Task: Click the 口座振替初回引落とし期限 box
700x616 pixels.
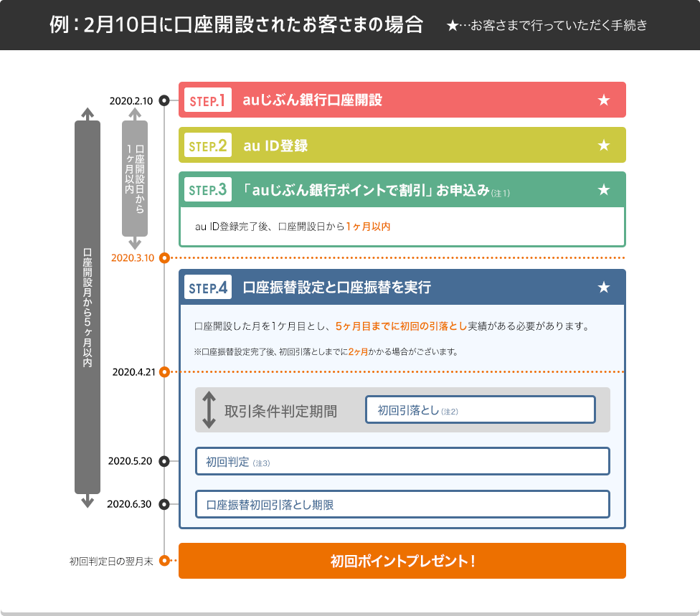Action: pos(402,504)
